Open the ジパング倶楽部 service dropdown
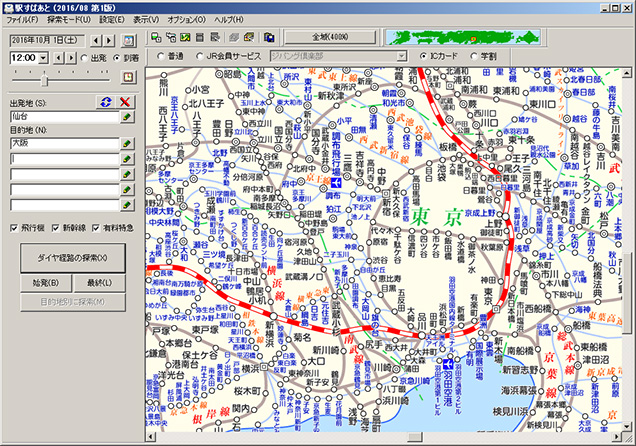636x446 pixels. (401, 56)
